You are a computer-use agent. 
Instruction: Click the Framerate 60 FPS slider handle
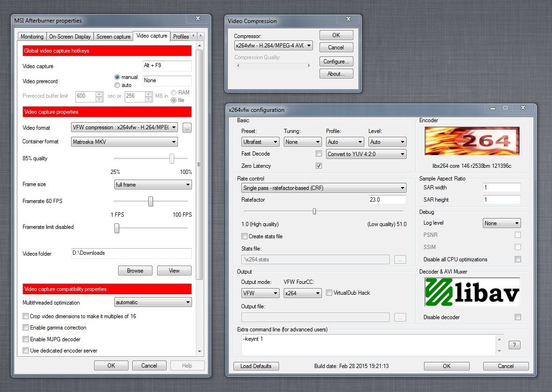(x=151, y=202)
